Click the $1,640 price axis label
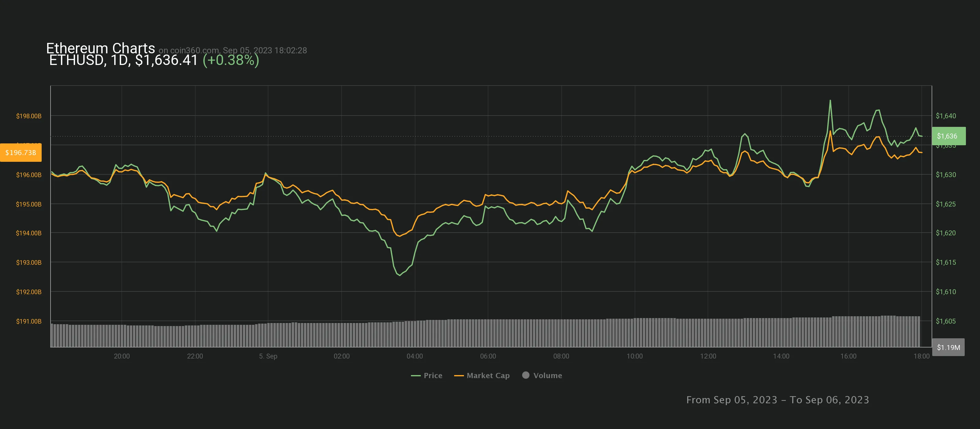The width and height of the screenshot is (980, 429). click(x=945, y=116)
